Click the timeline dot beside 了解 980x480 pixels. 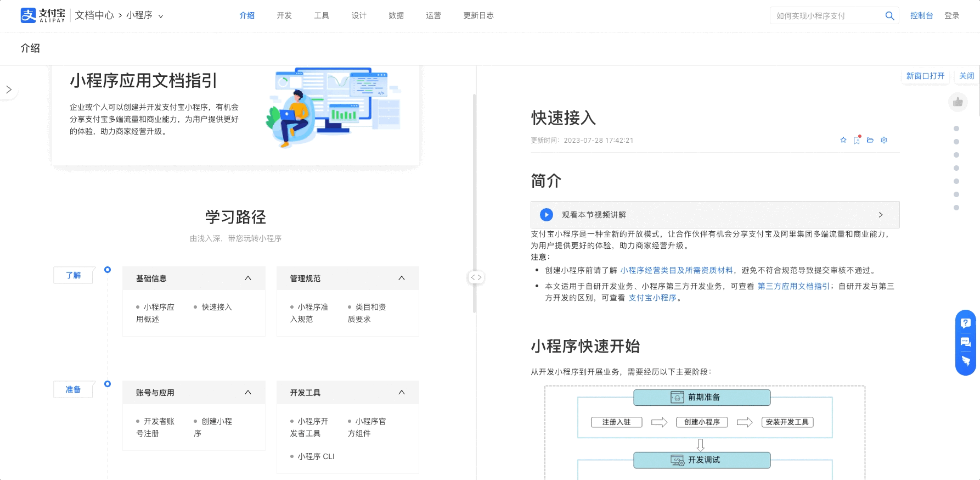pos(108,270)
